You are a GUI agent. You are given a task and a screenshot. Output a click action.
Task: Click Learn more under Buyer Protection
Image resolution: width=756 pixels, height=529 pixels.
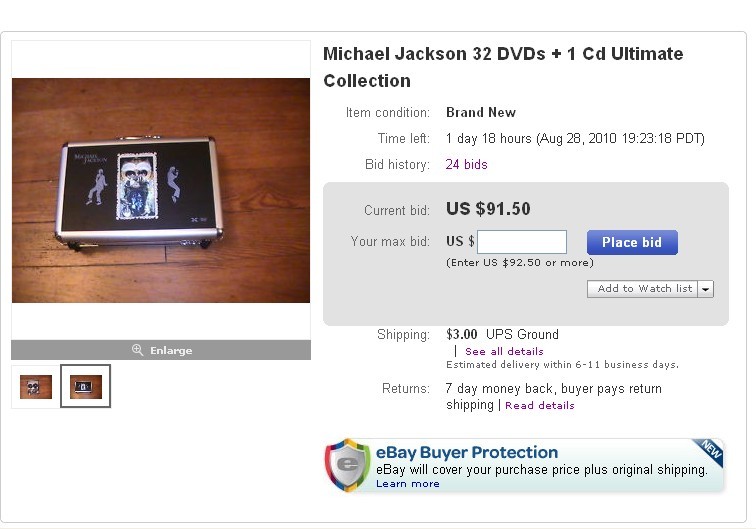click(407, 484)
